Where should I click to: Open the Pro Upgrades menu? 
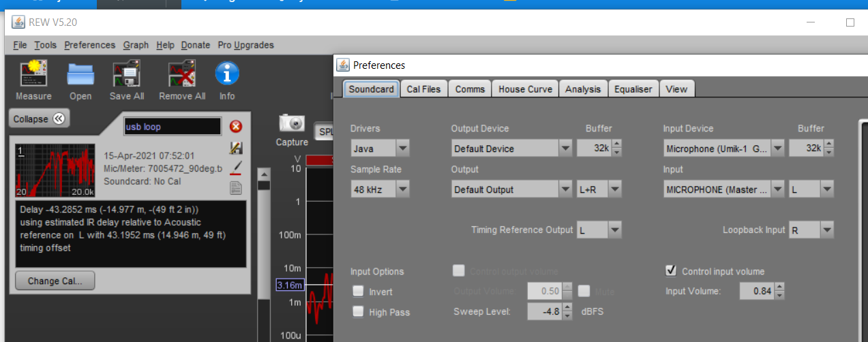[x=245, y=45]
